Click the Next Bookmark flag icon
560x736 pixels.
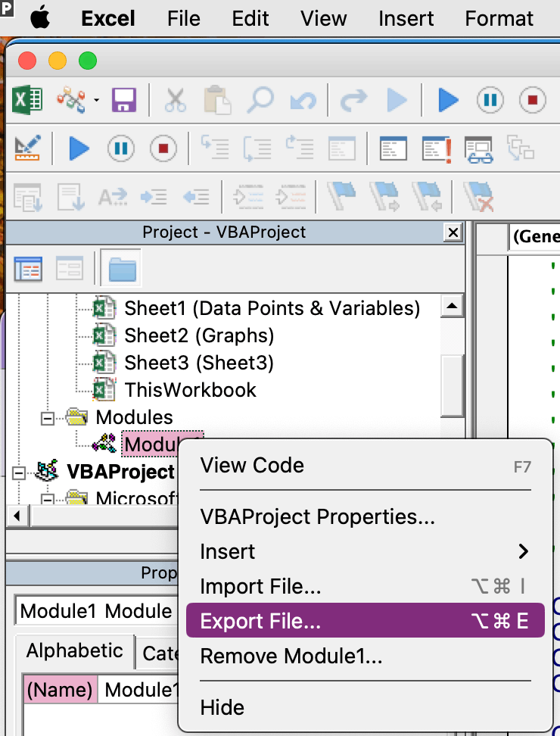tap(384, 196)
